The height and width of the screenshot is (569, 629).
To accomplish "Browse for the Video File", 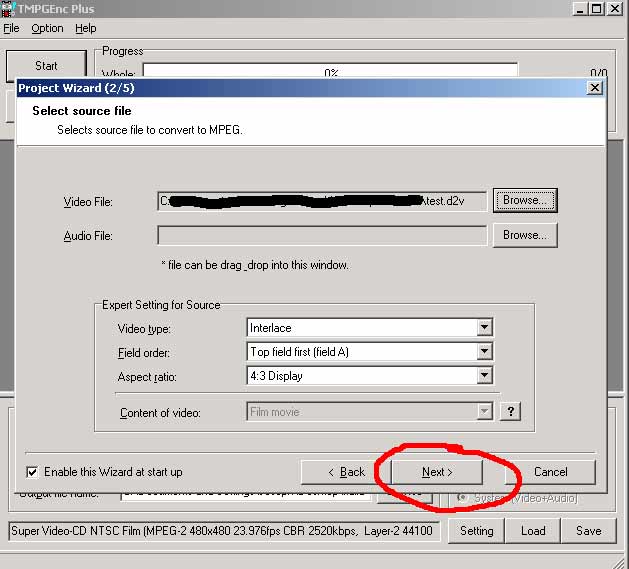I will click(x=525, y=200).
